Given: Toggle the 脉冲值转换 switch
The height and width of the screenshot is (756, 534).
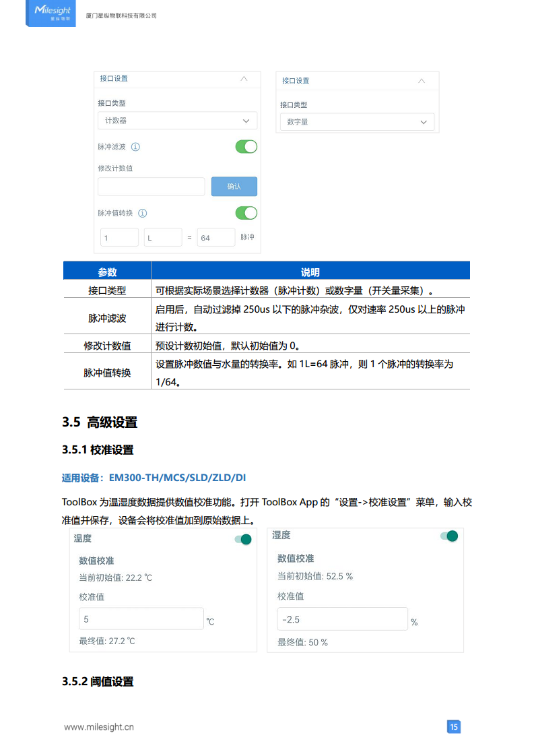Looking at the screenshot, I should tap(246, 213).
